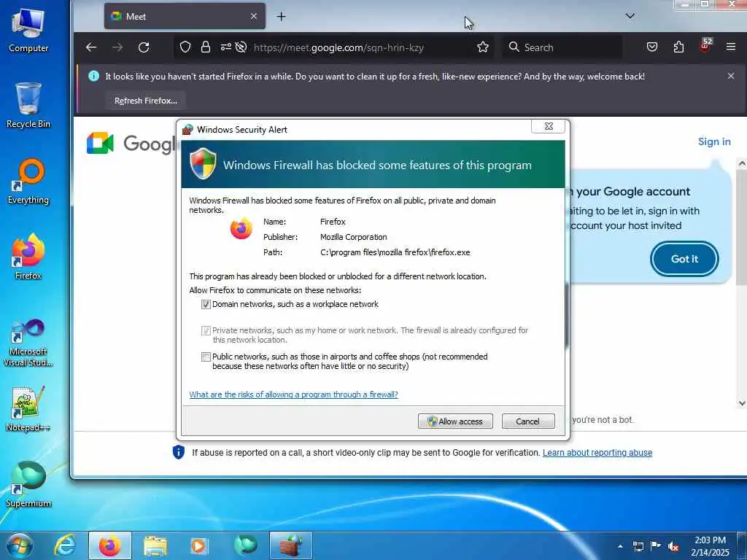Click the muted volume tray icon

point(673,546)
